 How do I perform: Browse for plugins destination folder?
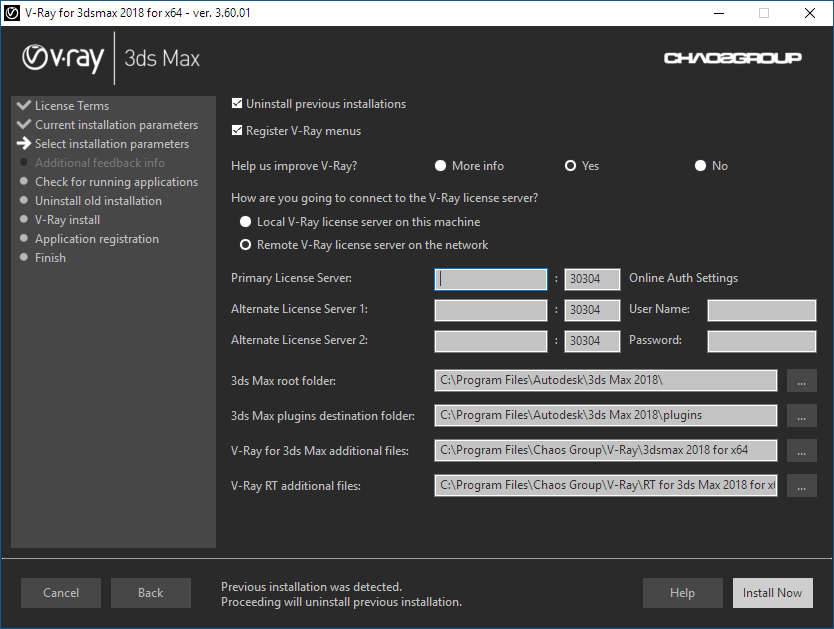(x=802, y=416)
